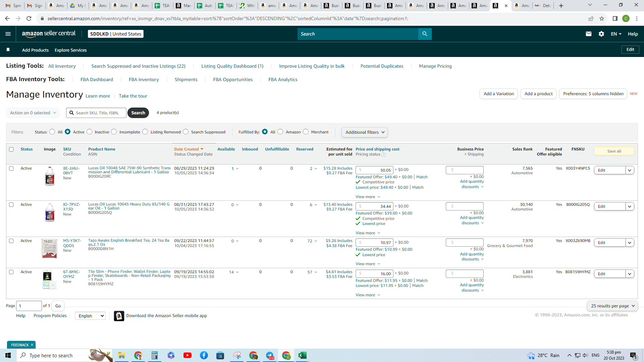
Task: Open the FBA Dashboard tab
Action: (x=97, y=79)
